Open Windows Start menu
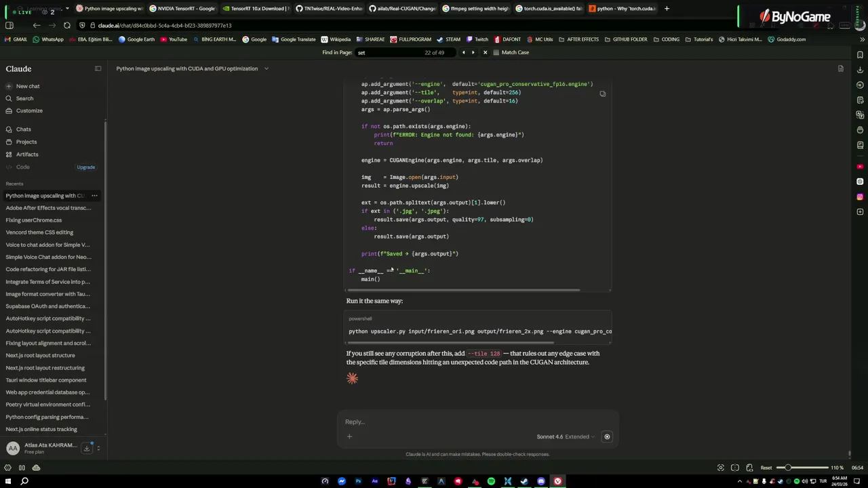 point(8,481)
